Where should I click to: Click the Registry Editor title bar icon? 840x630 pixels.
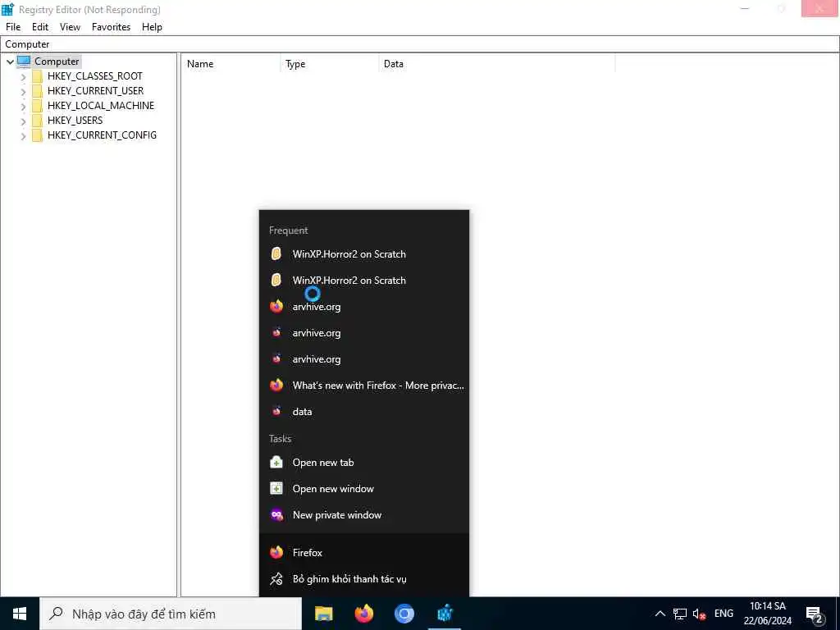8,9
